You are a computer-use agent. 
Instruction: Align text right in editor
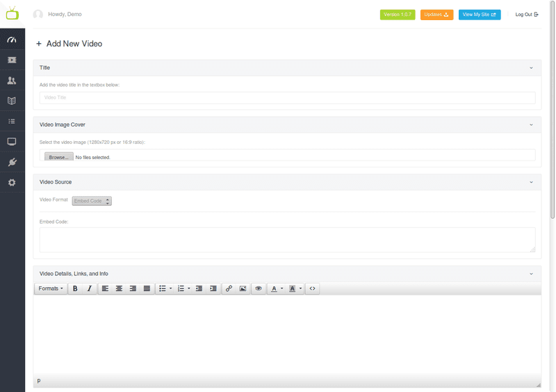click(133, 288)
